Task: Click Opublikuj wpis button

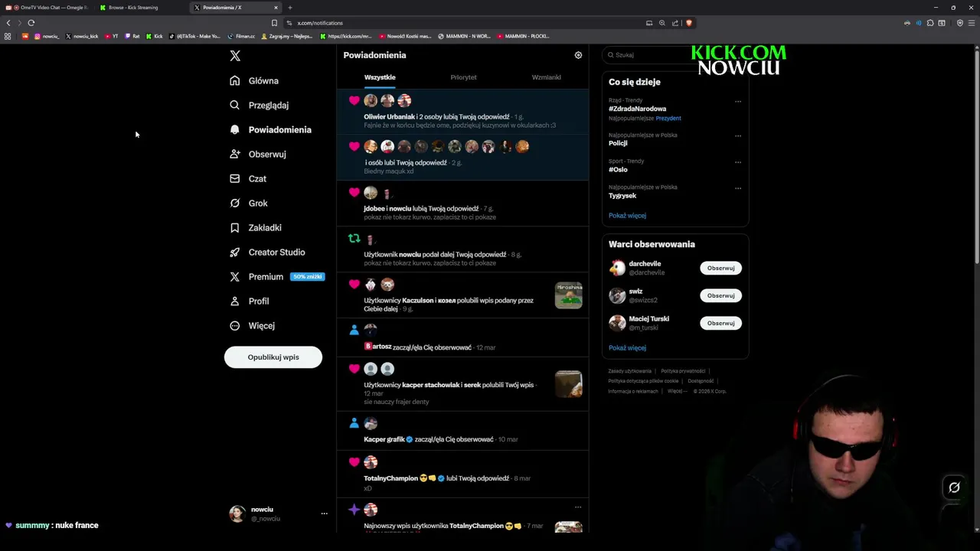Action: tap(273, 357)
